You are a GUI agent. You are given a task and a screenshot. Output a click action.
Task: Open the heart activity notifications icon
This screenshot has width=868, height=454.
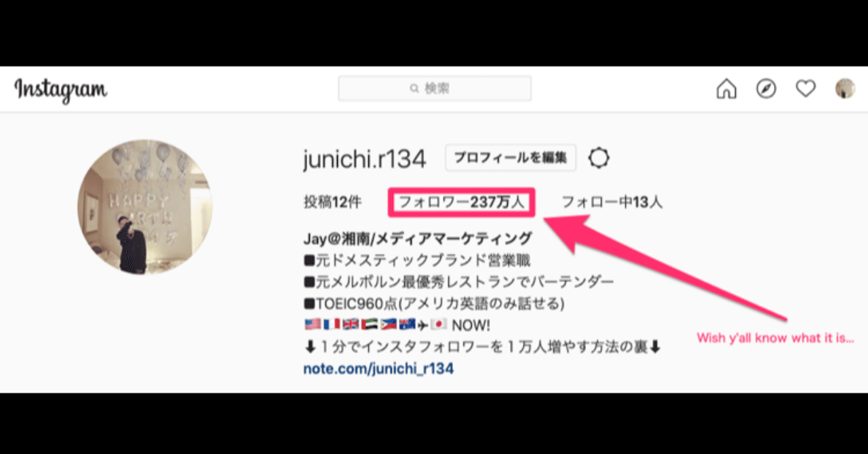point(806,89)
